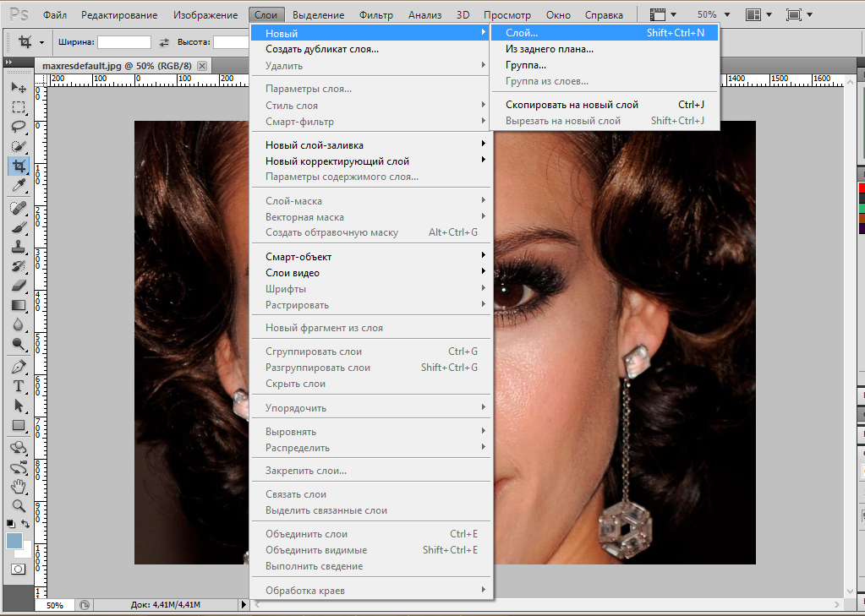Open the status bar info arrow menu

(x=244, y=605)
